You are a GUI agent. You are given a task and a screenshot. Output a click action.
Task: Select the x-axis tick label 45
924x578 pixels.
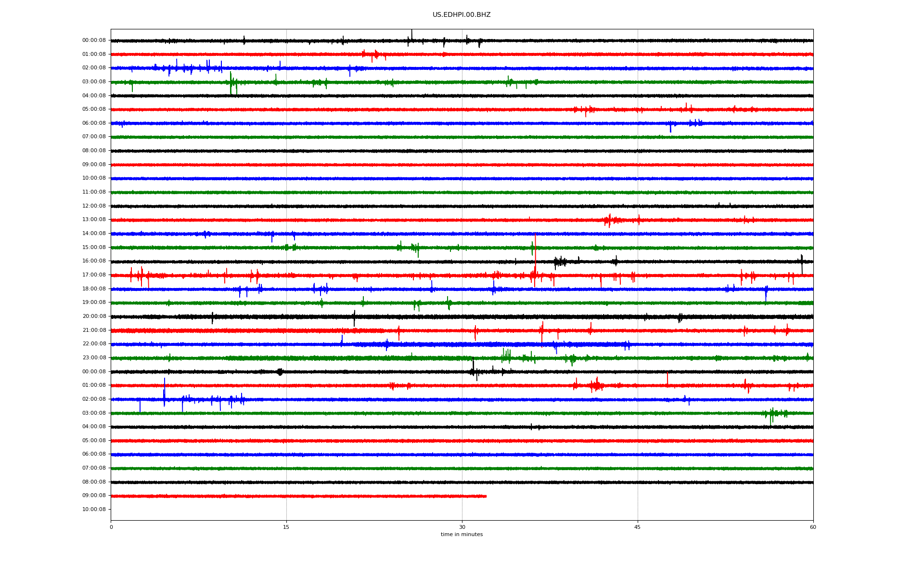tap(638, 527)
